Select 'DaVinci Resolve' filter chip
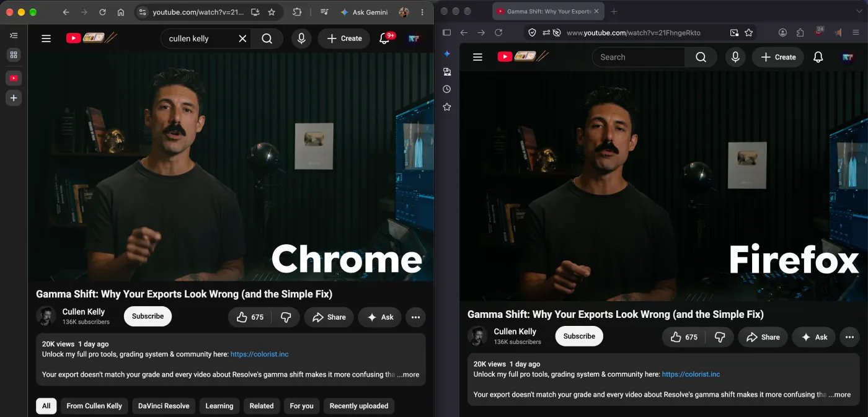The width and height of the screenshot is (868, 417). [164, 406]
